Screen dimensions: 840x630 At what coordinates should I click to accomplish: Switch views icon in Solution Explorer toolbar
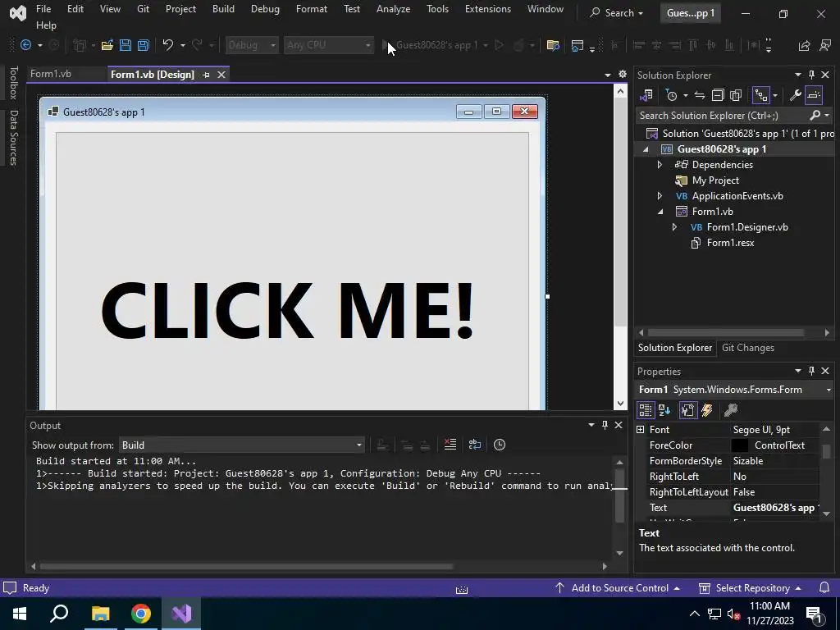point(646,95)
